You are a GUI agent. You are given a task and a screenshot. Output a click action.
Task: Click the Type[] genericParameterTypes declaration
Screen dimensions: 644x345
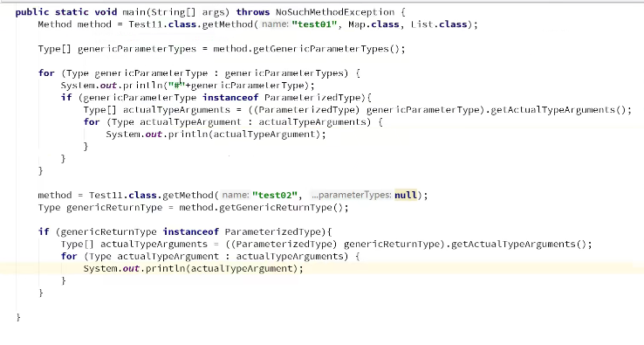pyautogui.click(x=117, y=49)
